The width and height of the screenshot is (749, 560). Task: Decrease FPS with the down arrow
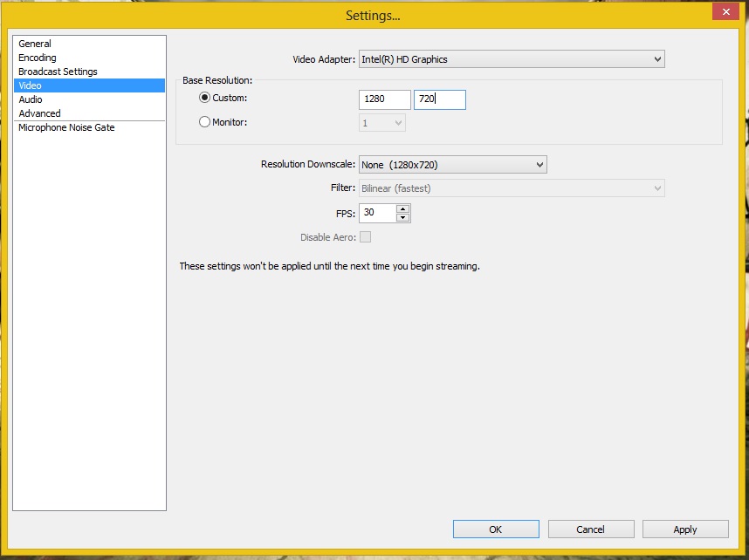pos(402,217)
